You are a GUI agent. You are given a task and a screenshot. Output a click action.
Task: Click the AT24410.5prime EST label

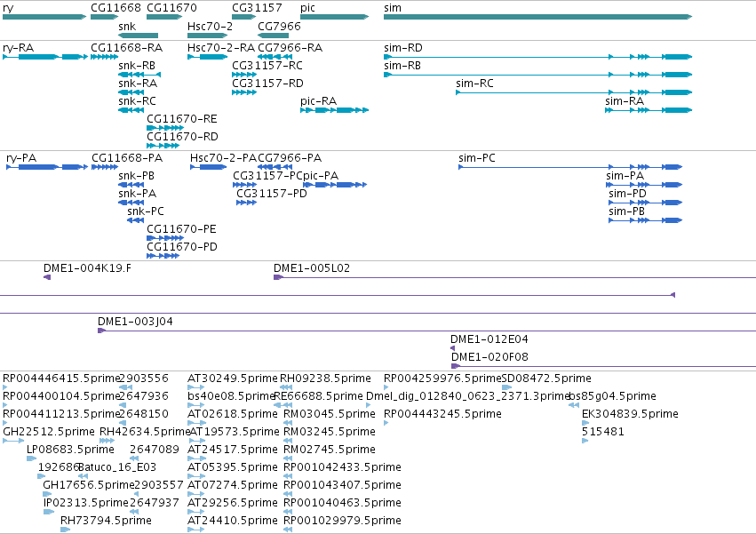click(x=233, y=521)
